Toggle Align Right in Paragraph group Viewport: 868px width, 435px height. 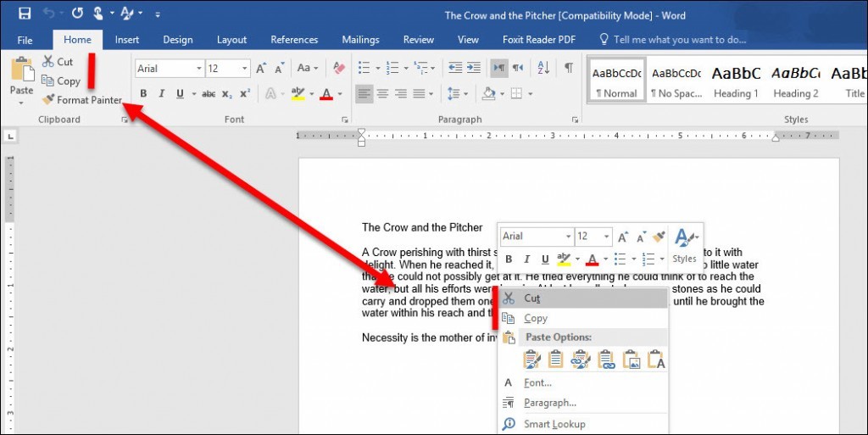coord(401,93)
